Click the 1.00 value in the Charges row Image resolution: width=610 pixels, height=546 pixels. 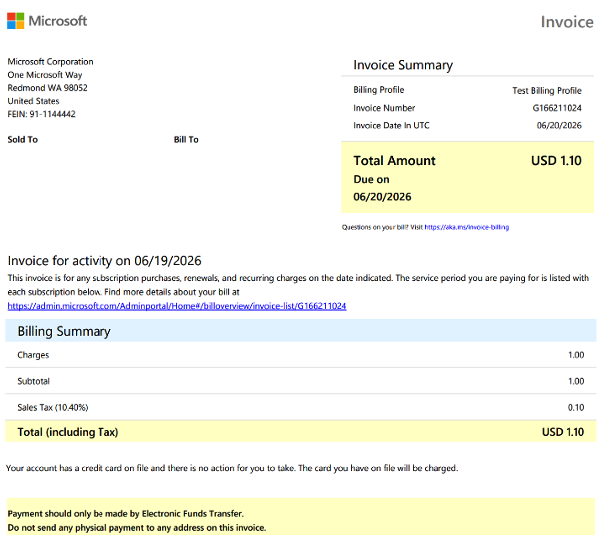576,355
